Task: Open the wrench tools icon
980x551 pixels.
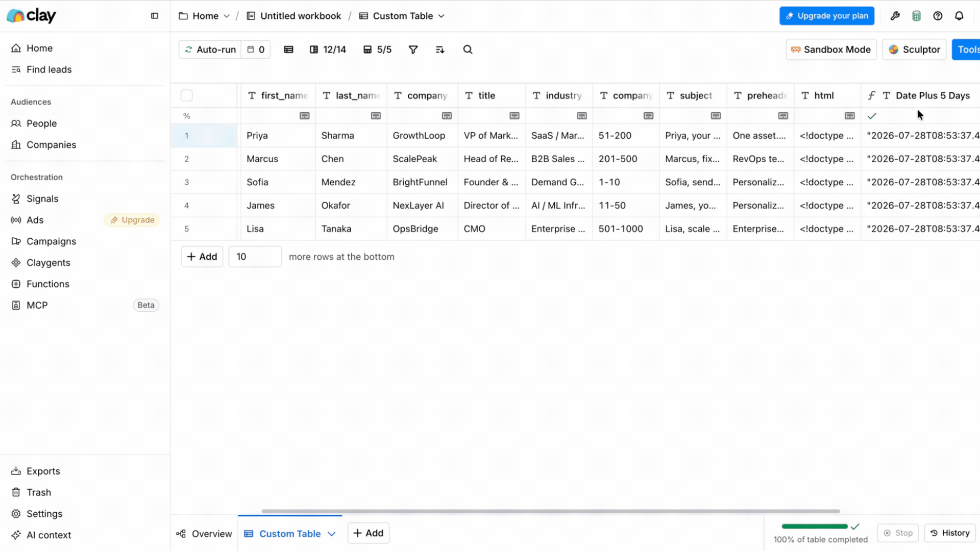Action: (895, 16)
